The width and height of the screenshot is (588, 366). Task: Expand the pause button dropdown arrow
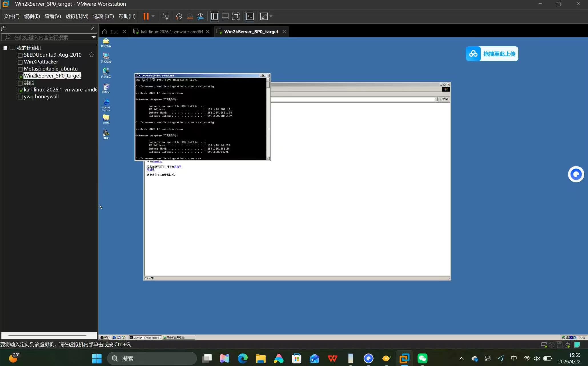click(x=153, y=16)
